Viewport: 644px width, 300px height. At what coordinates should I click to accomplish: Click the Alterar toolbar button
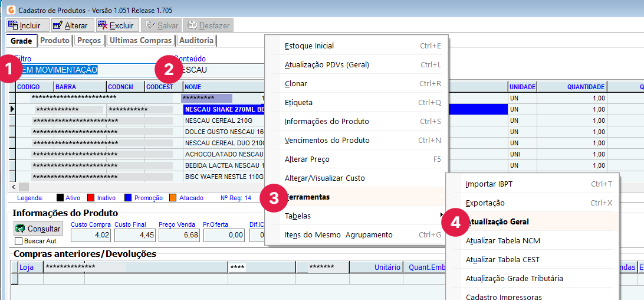coord(73,25)
